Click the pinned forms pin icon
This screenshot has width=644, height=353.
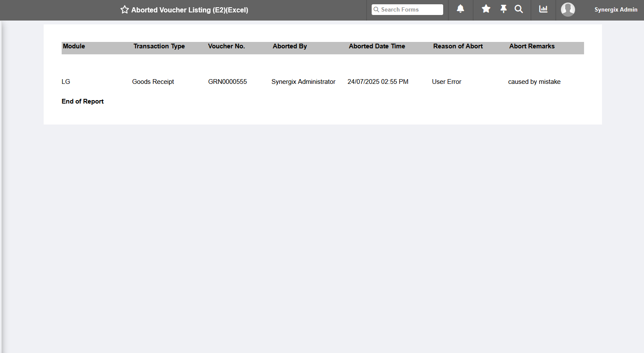[503, 9]
